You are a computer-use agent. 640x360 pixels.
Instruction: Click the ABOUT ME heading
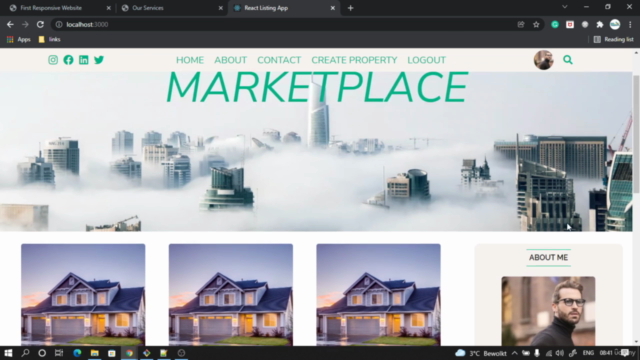[548, 258]
